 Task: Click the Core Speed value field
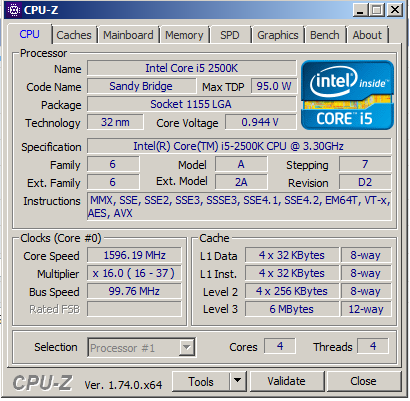(x=134, y=255)
